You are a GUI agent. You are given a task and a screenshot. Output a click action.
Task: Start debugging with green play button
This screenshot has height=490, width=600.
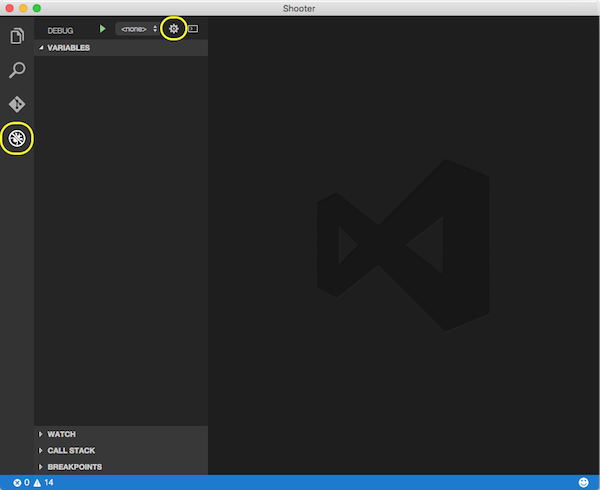coord(103,29)
